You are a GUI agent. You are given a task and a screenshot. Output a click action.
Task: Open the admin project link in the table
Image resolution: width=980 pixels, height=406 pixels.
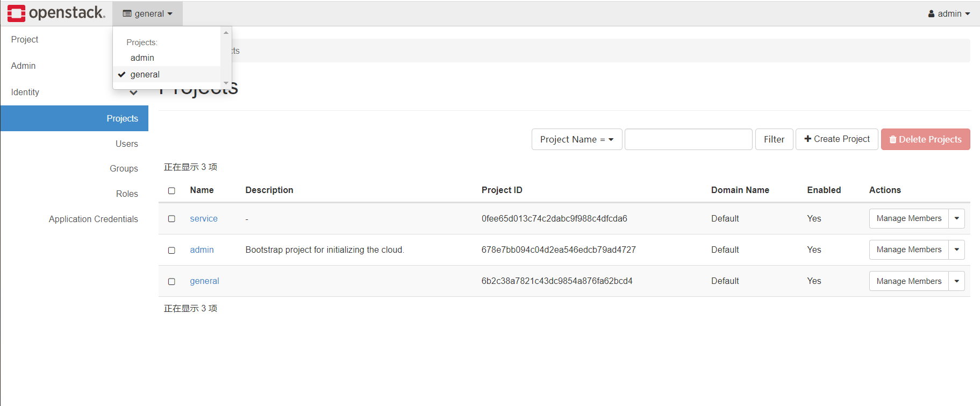pyautogui.click(x=202, y=250)
